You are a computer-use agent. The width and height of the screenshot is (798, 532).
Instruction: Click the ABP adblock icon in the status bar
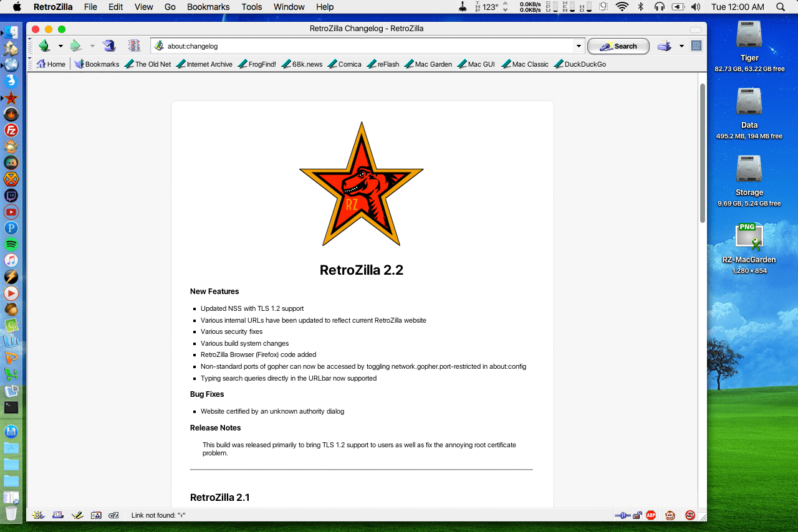651,515
